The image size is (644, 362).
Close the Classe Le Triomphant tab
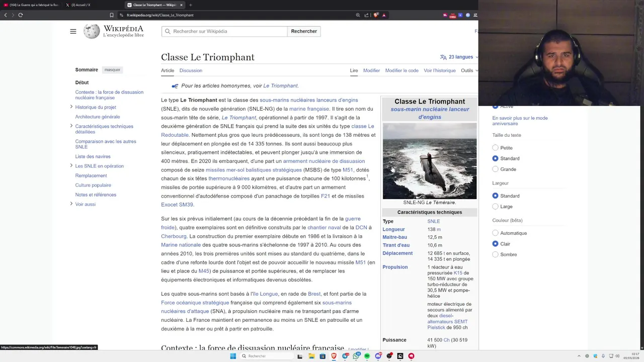click(181, 5)
